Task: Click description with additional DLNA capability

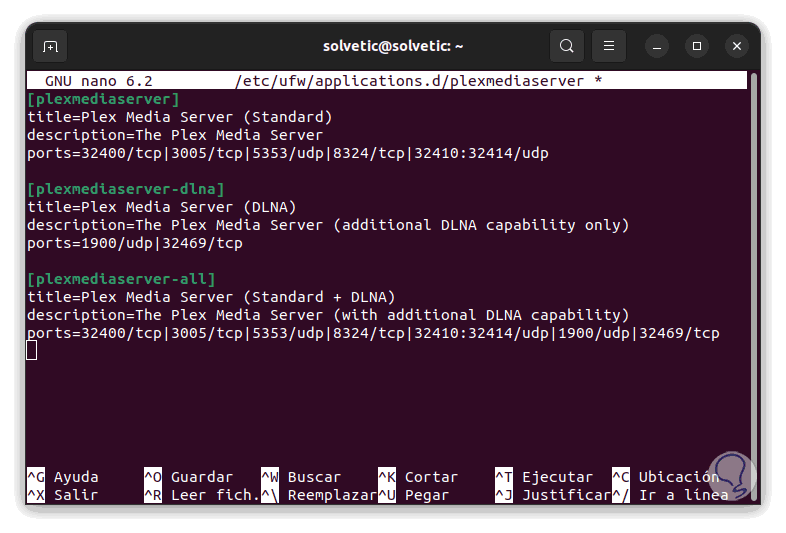Action: pyautogui.click(x=328, y=315)
